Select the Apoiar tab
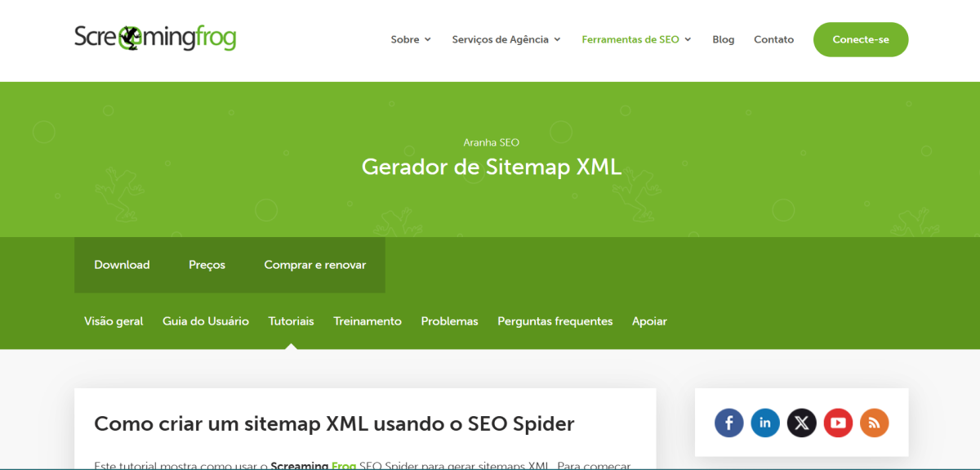This screenshot has width=980, height=470. pyautogui.click(x=649, y=321)
